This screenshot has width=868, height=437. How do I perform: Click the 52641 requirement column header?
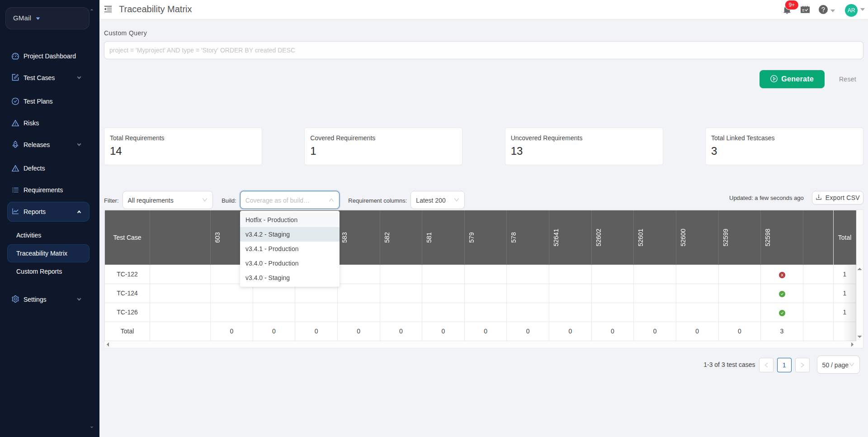[570, 237]
